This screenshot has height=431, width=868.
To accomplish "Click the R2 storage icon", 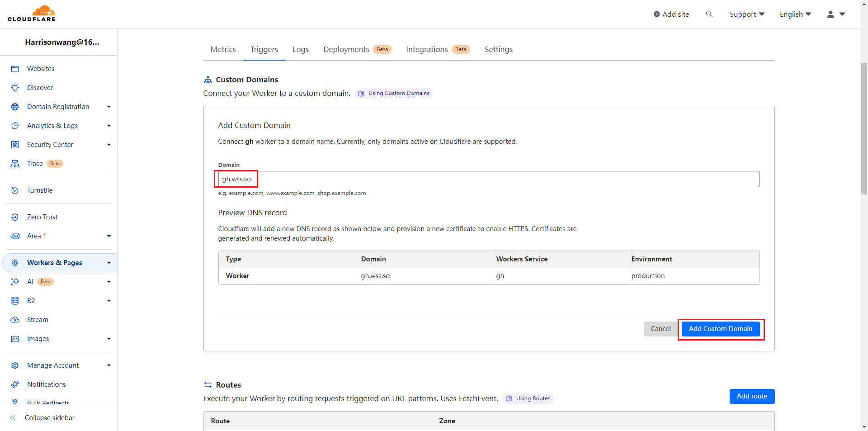I will 15,301.
